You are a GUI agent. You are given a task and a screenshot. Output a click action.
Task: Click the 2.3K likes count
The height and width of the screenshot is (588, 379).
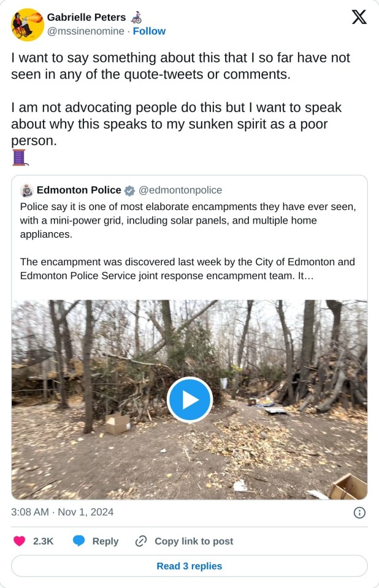click(43, 541)
